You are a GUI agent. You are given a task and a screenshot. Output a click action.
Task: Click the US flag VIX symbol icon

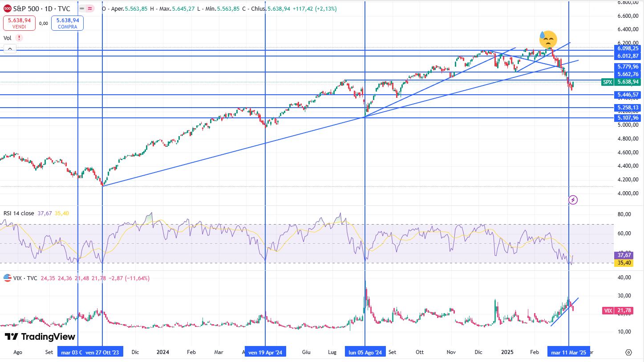(7, 278)
